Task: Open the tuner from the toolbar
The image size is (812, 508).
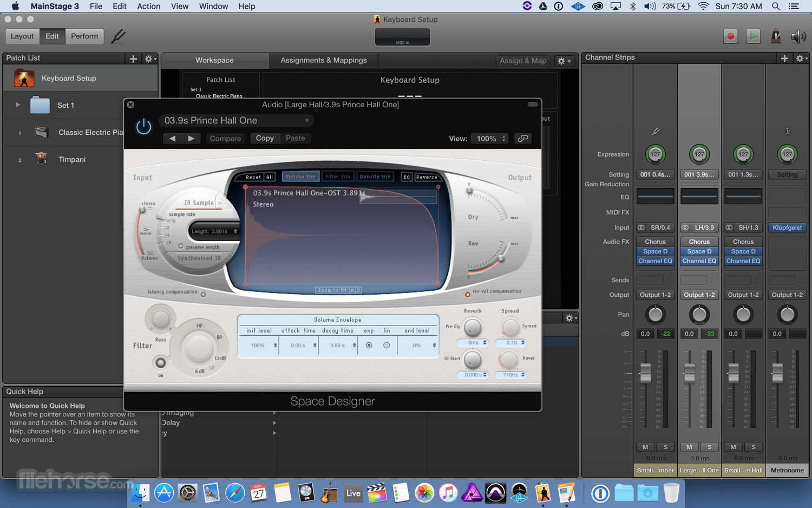Action: tap(118, 36)
